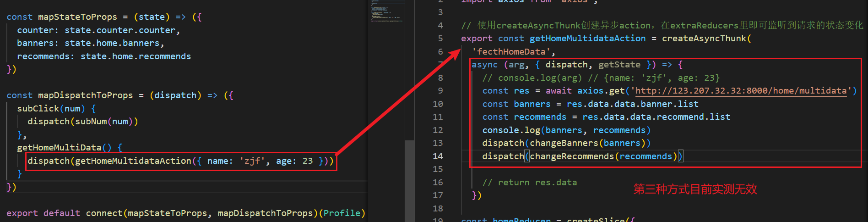Click 'getHomeMultidataAction' inside the dispatch call
Screen dimensions: 868x222
[x=133, y=161]
